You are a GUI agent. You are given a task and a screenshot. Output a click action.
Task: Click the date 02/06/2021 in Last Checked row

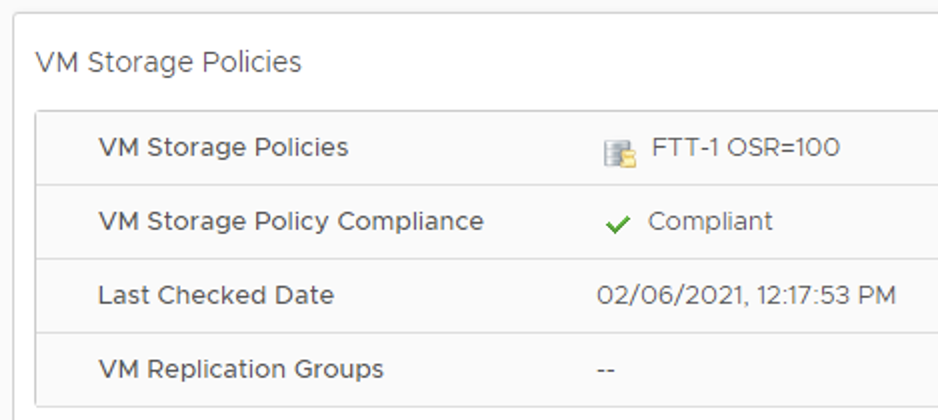coord(672,296)
